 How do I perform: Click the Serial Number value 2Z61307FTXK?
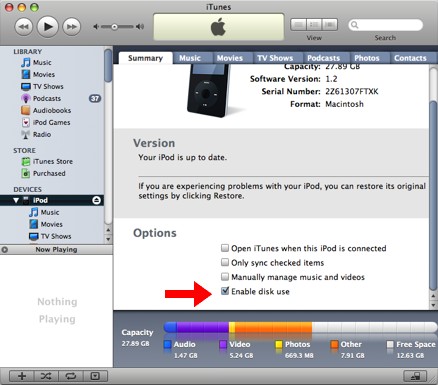(x=352, y=91)
